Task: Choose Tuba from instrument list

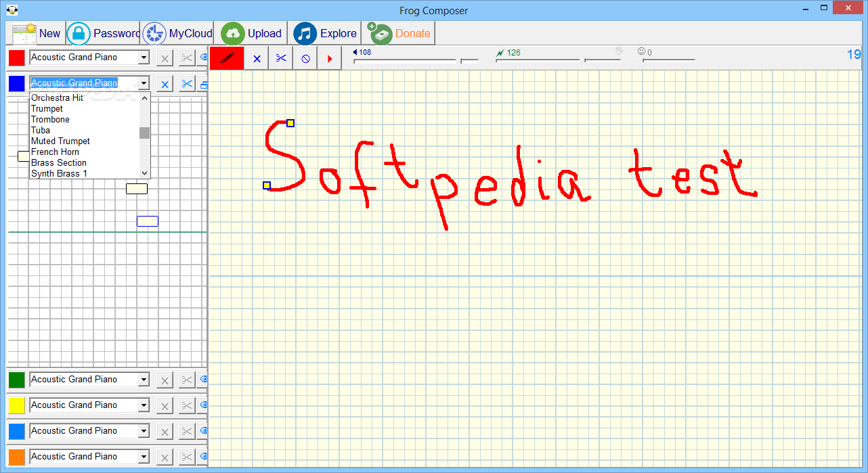Action: [85, 131]
